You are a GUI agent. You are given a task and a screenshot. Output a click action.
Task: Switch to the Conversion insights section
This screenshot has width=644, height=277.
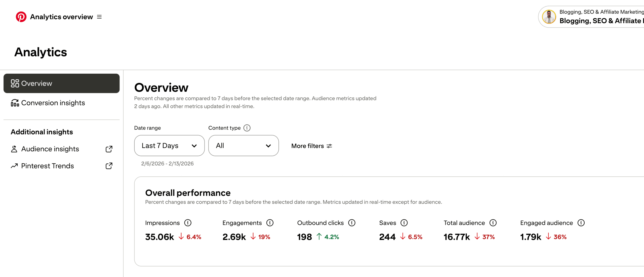[53, 103]
